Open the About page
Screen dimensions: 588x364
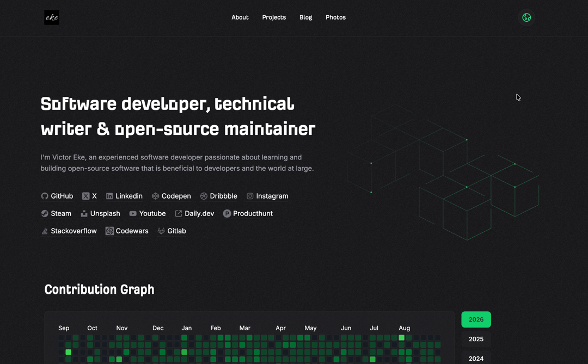click(240, 17)
